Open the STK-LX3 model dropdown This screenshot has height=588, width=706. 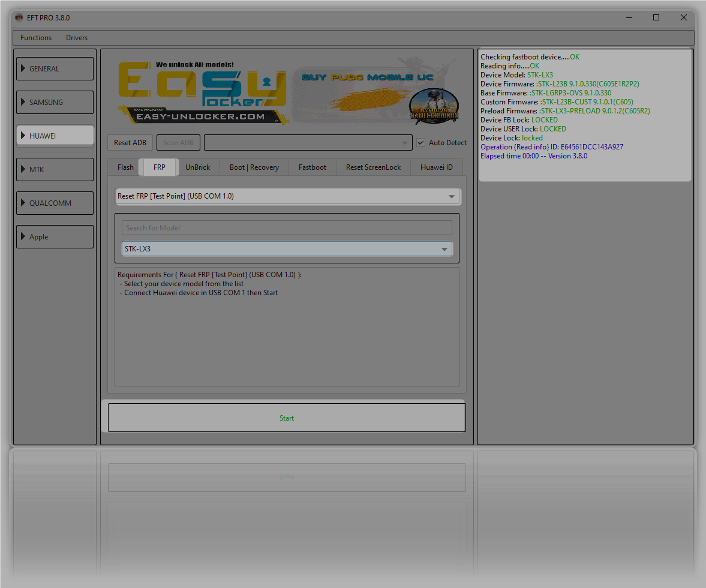[x=287, y=249]
